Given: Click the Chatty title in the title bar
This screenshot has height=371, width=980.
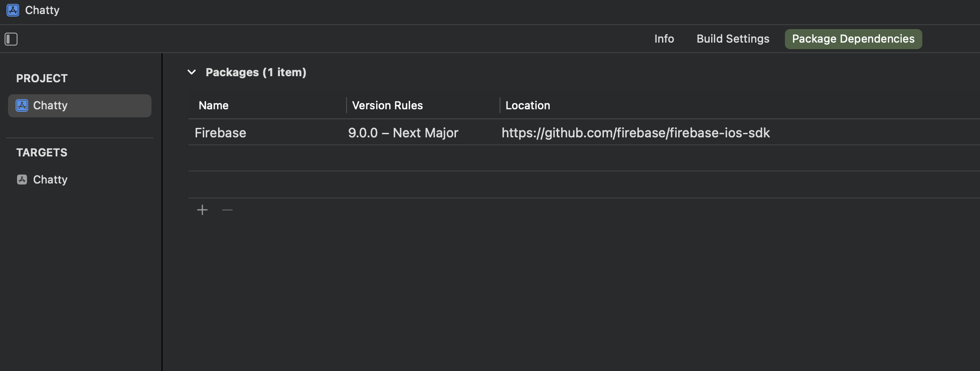Looking at the screenshot, I should point(42,10).
